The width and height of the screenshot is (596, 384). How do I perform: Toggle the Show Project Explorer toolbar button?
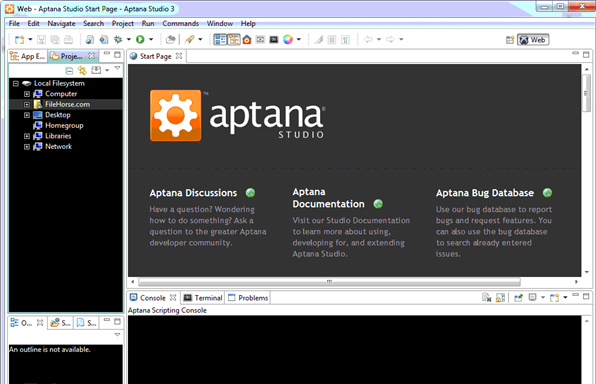coord(234,40)
